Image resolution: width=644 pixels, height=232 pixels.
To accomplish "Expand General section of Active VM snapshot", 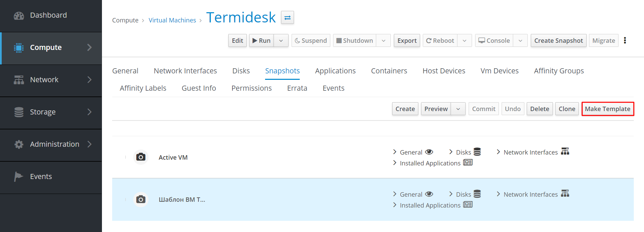I will point(411,152).
